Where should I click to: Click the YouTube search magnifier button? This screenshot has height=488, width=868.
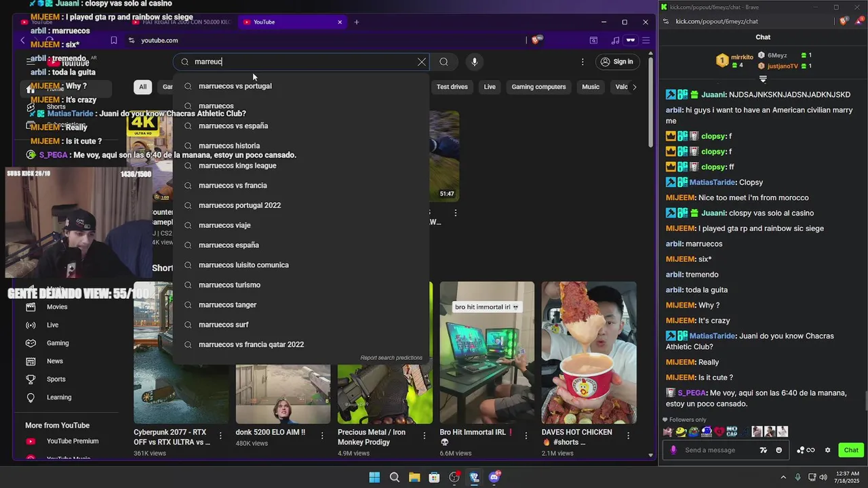point(443,62)
